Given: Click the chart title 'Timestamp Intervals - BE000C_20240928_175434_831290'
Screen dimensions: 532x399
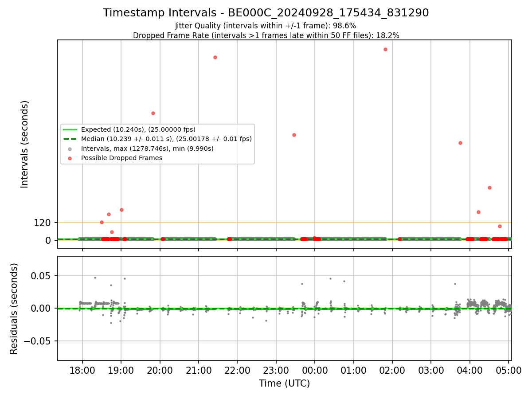Looking at the screenshot, I should (266, 13).
